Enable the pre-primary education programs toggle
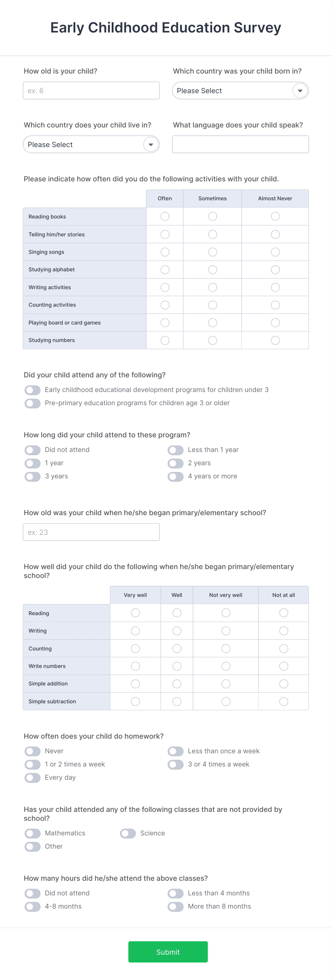Screen dimensions: 332x980 pyautogui.click(x=32, y=403)
